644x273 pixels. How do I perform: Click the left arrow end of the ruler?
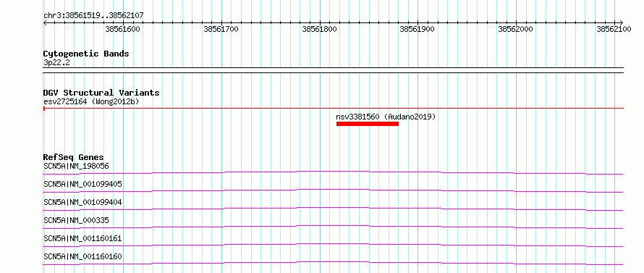click(45, 22)
